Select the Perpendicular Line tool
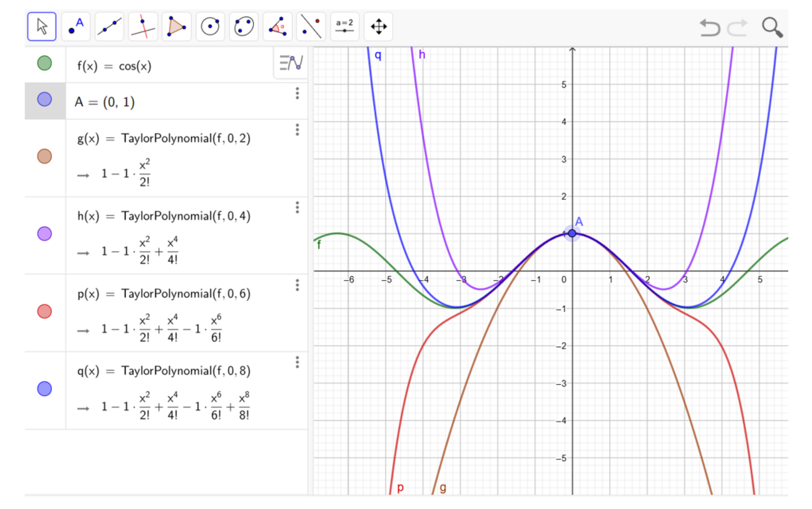Screen dimensions: 812x509 tap(143, 27)
